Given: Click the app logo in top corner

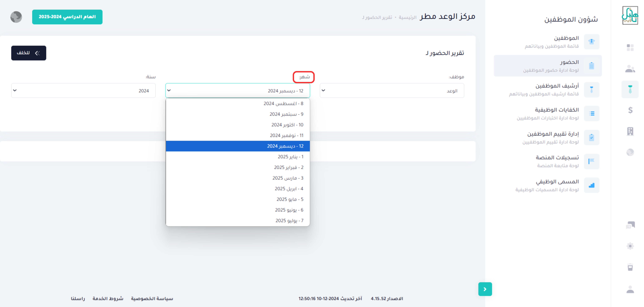Looking at the screenshot, I should pos(630,15).
